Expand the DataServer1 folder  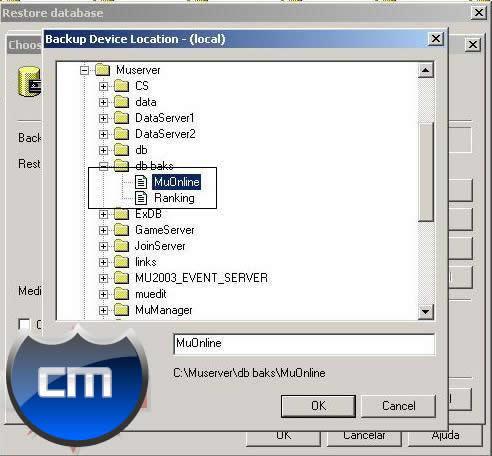coord(103,118)
